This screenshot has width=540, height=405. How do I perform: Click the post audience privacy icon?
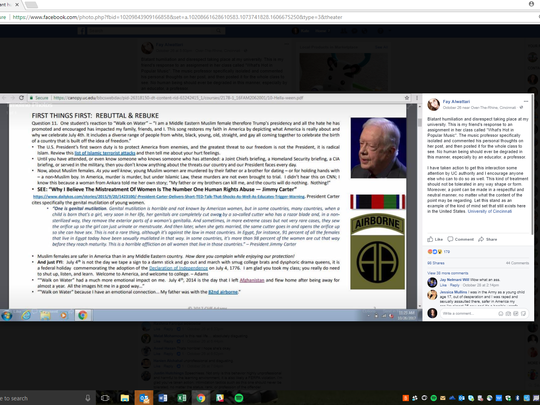click(x=521, y=107)
